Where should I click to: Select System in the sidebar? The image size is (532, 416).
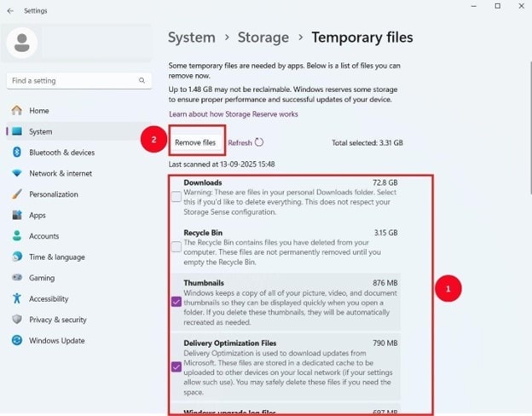(x=78, y=131)
